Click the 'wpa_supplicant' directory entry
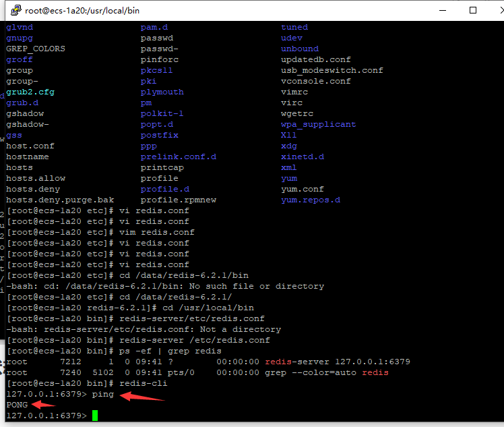The image size is (504, 427). tap(319, 125)
